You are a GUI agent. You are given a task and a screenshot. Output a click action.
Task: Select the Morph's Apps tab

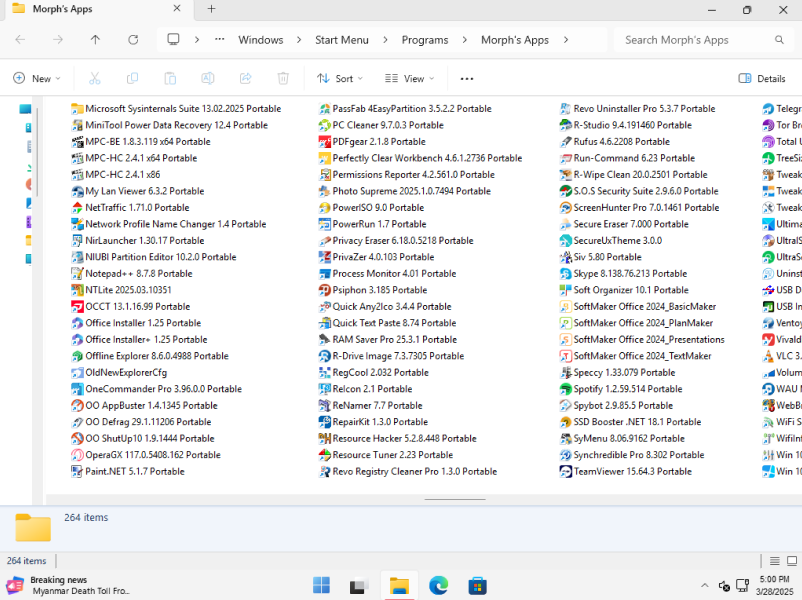96,9
